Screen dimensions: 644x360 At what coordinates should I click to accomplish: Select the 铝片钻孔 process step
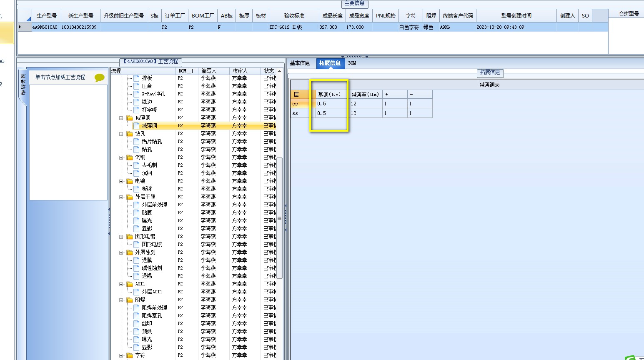152,141
